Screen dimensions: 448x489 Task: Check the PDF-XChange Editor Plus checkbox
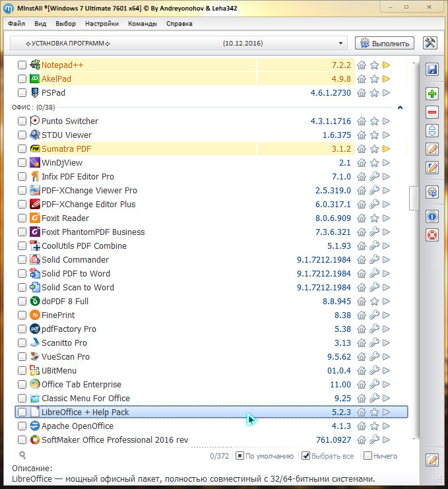22,205
